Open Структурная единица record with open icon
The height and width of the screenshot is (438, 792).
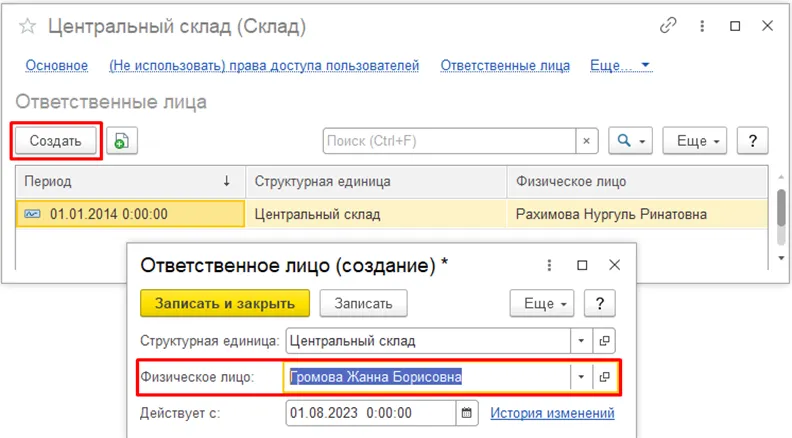[604, 340]
